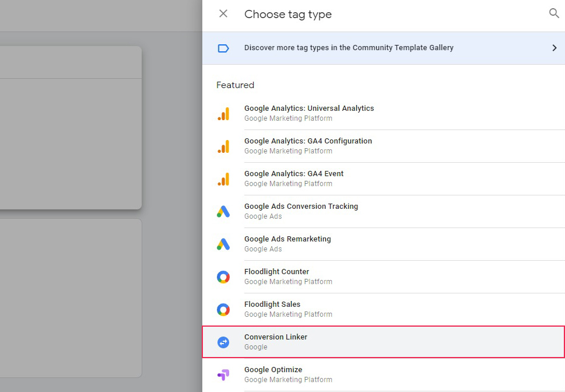This screenshot has height=392, width=565.
Task: Click the GA4 Configuration analytics icon
Action: [x=223, y=146]
